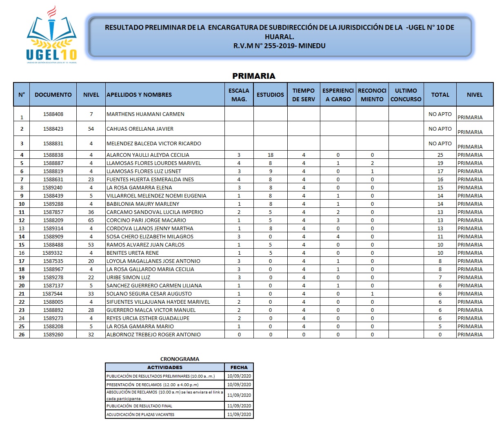Click the DOCUMENTO column header
Screen dimensions: 504x427
53,95
